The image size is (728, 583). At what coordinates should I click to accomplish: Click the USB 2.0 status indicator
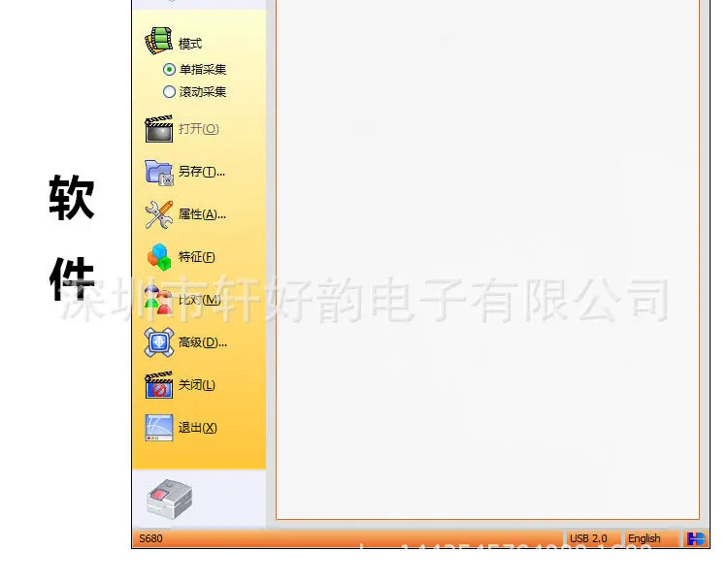coord(589,538)
